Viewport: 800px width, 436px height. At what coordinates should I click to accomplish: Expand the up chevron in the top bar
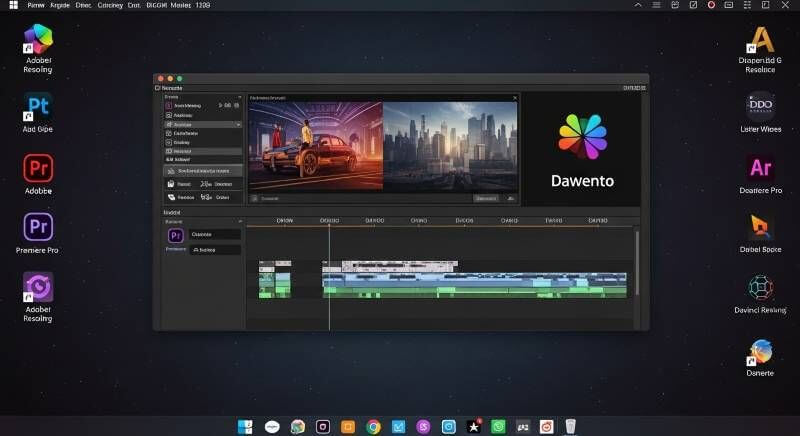click(638, 5)
